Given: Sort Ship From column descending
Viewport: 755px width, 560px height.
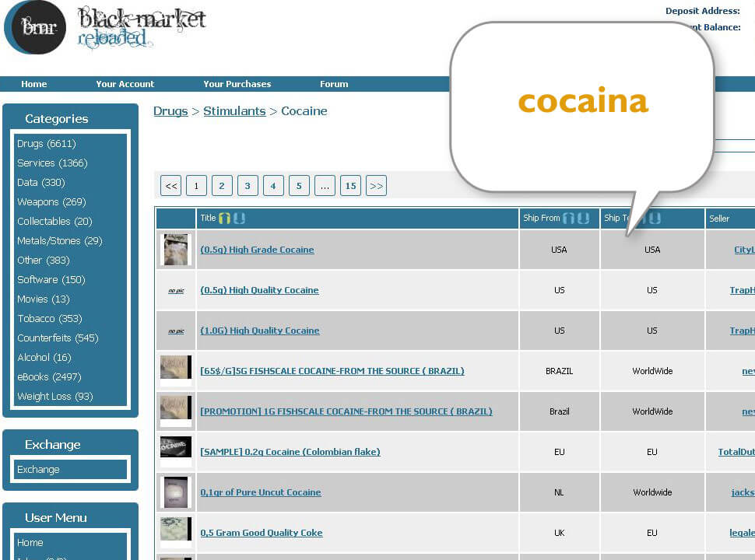Looking at the screenshot, I should pos(584,219).
